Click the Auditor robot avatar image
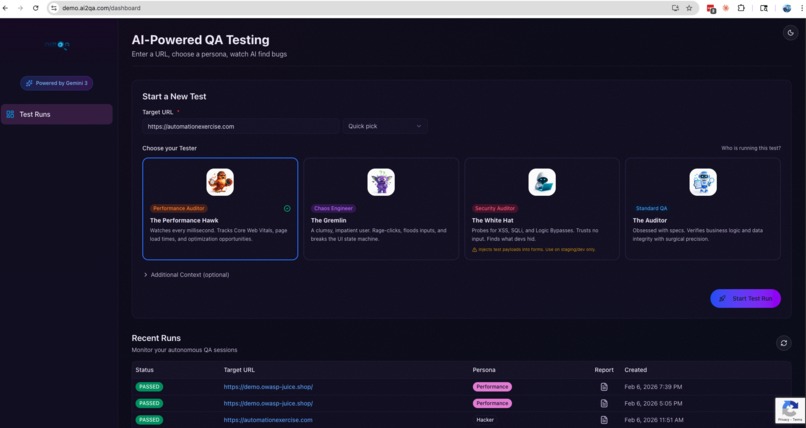 click(x=703, y=182)
